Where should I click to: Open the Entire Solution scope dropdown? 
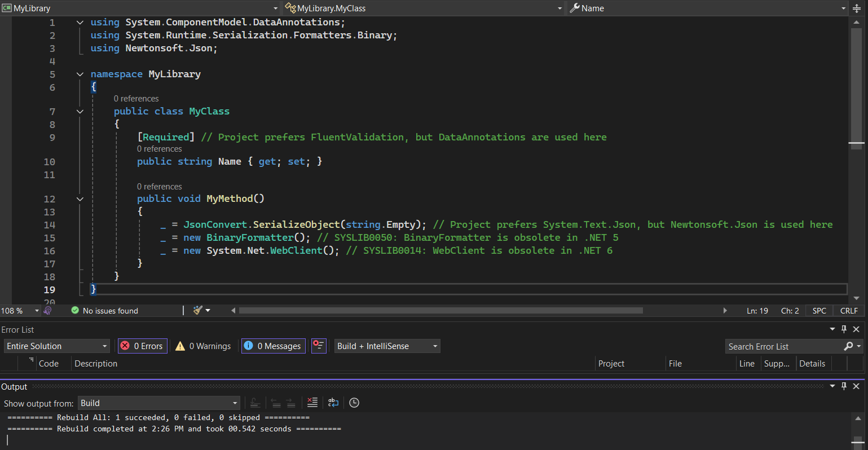(56, 346)
